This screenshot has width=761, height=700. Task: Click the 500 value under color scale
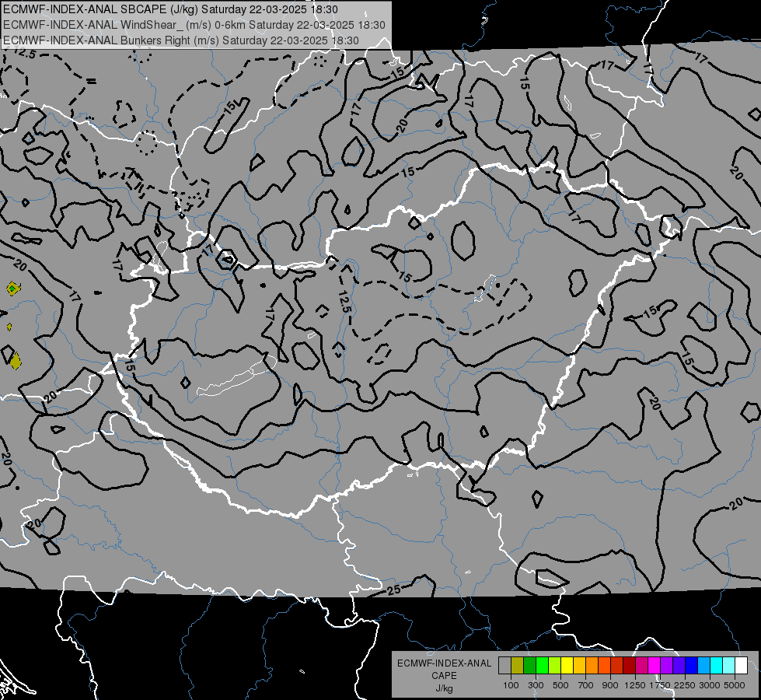(560, 685)
